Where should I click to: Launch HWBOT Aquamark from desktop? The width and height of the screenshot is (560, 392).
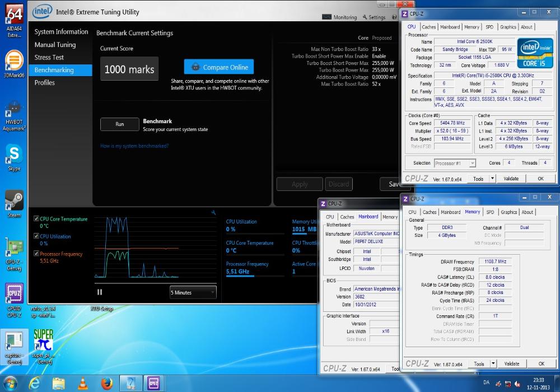coord(14,116)
